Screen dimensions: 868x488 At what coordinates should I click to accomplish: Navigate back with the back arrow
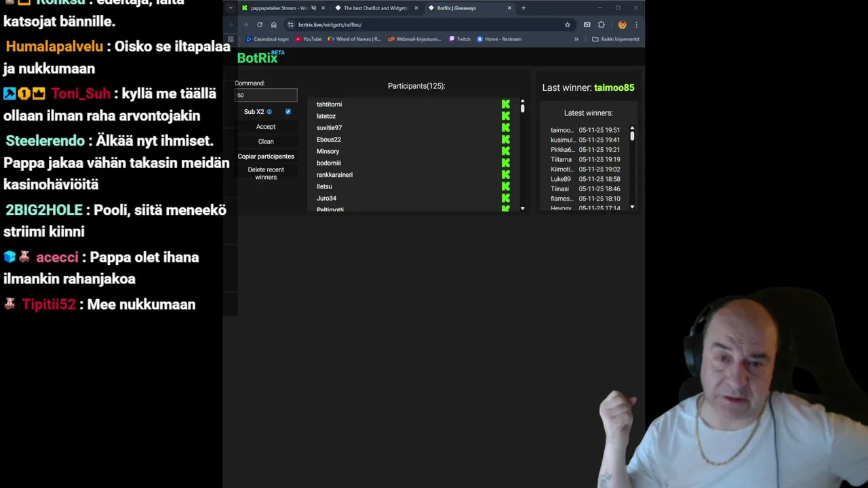coord(231,24)
